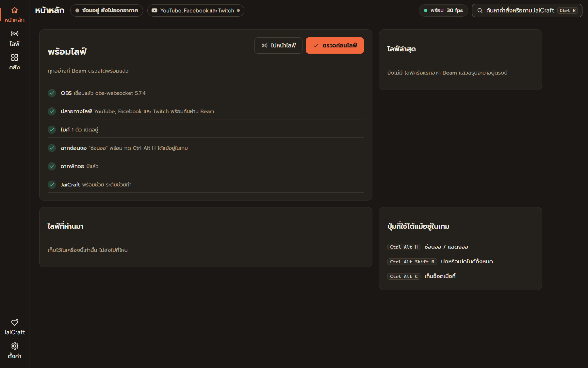Click the check mark beside ไมค์ row

tap(52, 130)
